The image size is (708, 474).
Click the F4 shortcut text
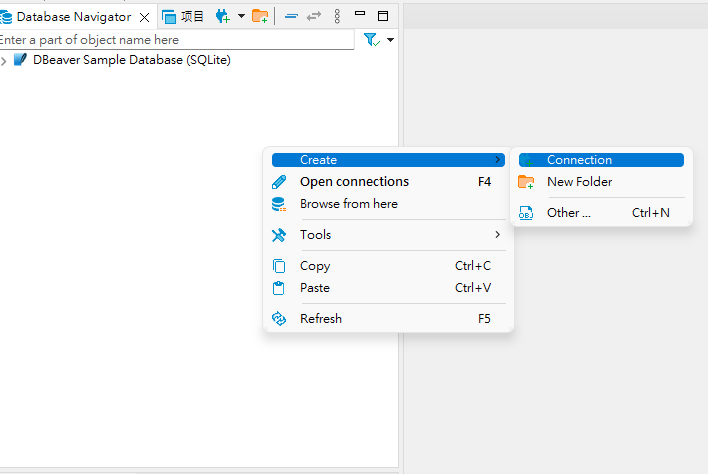point(484,181)
